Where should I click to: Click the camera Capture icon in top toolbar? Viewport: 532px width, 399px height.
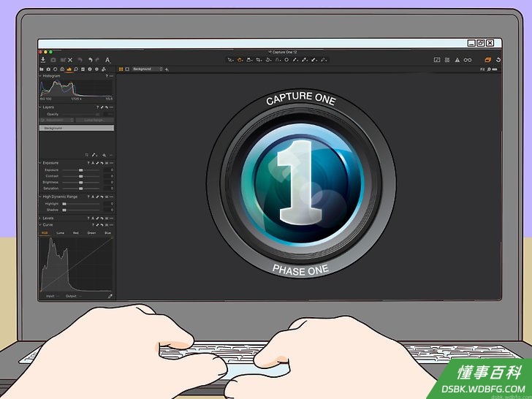coord(53,60)
